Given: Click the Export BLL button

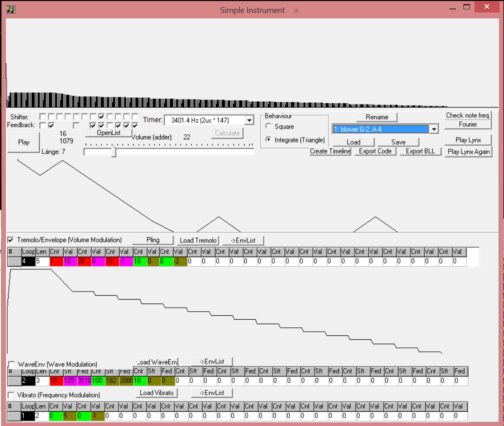Looking at the screenshot, I should click(x=420, y=151).
